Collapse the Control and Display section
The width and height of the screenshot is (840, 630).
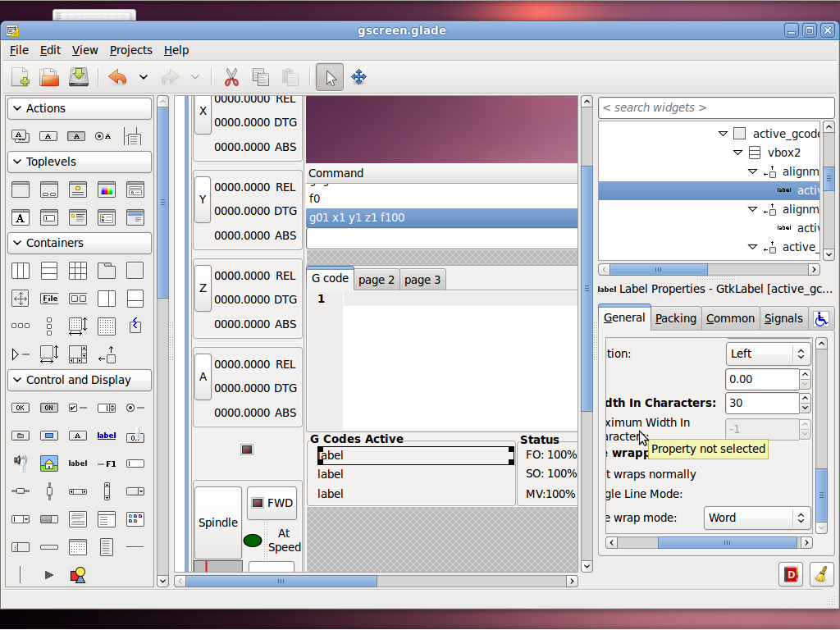pos(80,380)
